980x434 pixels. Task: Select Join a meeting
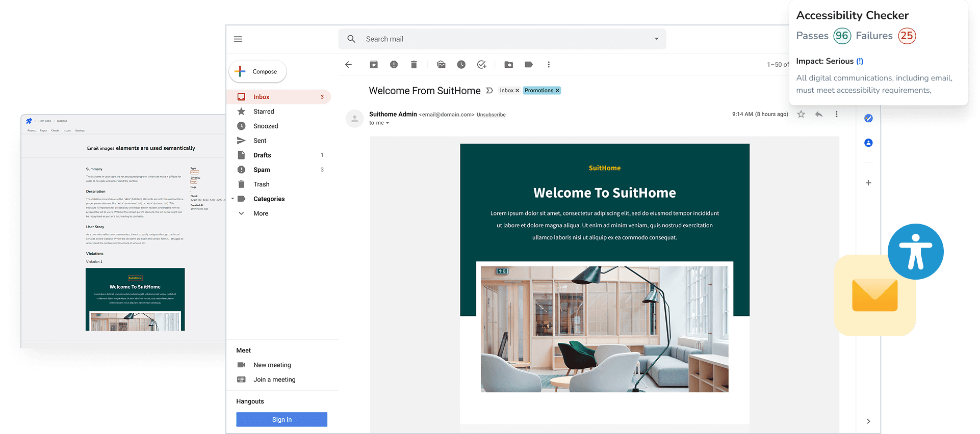point(274,379)
